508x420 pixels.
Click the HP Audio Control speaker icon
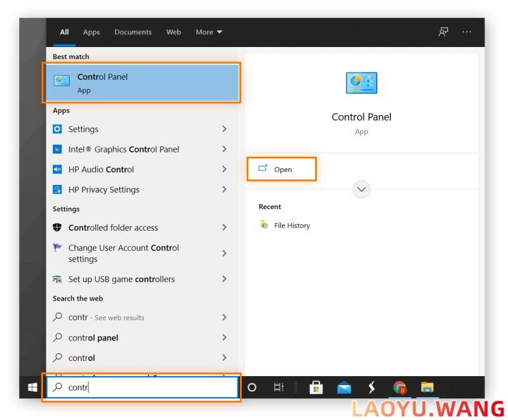(x=57, y=169)
